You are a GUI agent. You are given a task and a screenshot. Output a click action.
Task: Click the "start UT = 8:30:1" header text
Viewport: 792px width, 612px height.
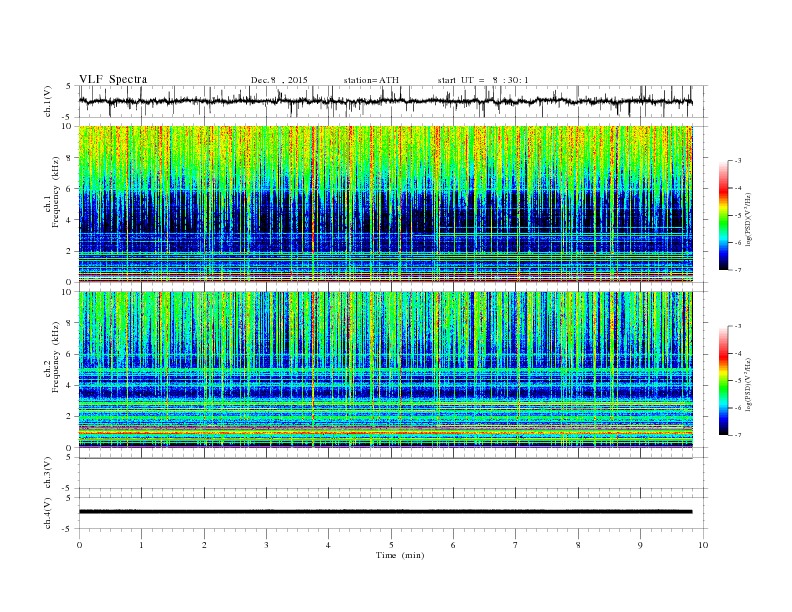click(483, 80)
